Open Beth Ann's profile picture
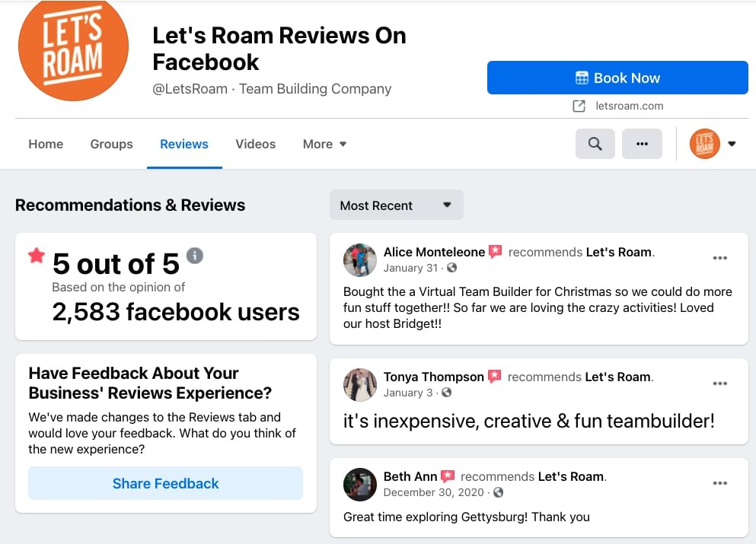Image resolution: width=756 pixels, height=544 pixels. pyautogui.click(x=359, y=484)
